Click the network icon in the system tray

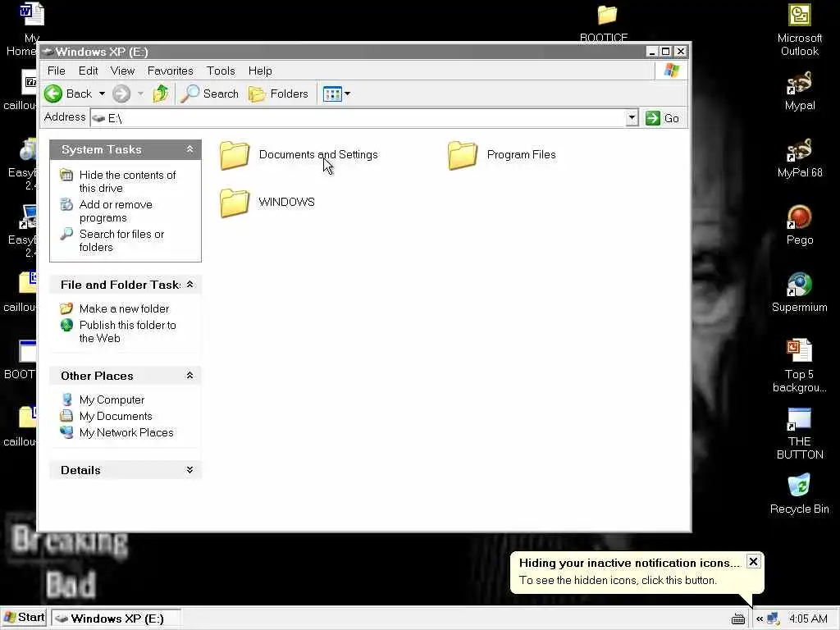point(773,619)
